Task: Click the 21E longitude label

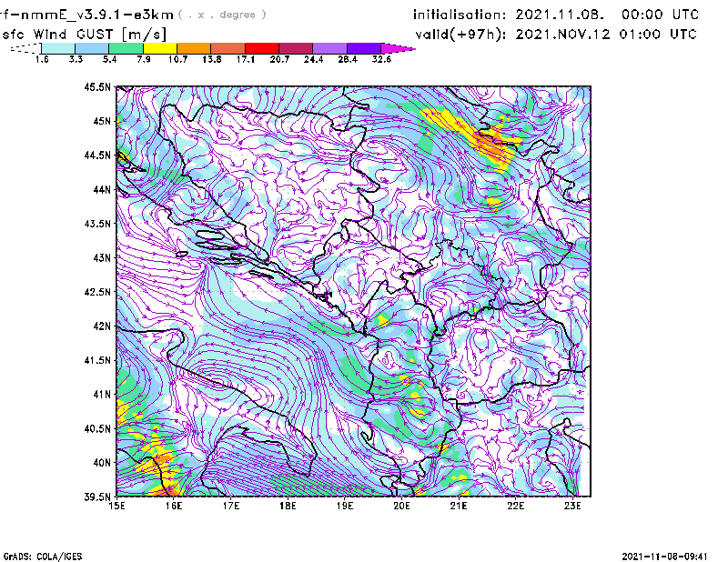Action: [x=459, y=506]
